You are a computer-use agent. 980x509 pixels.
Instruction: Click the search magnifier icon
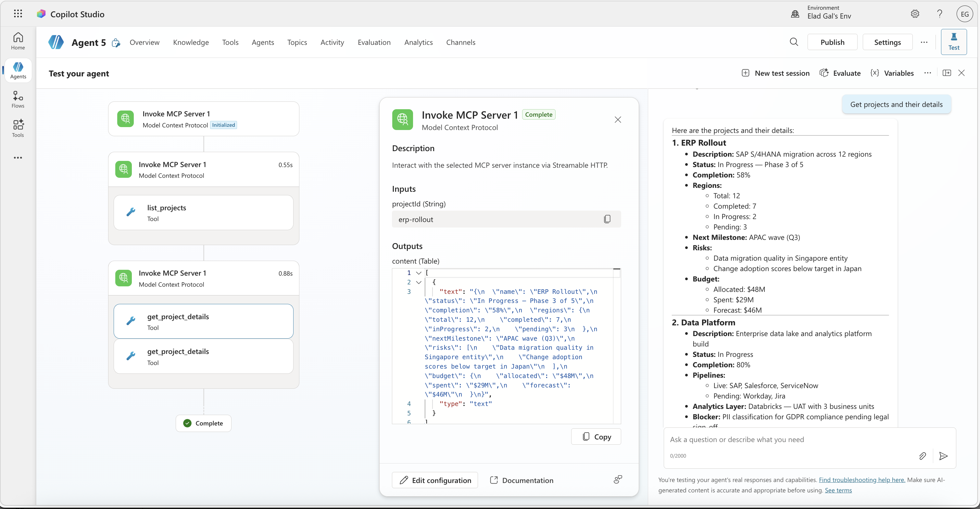coord(794,42)
